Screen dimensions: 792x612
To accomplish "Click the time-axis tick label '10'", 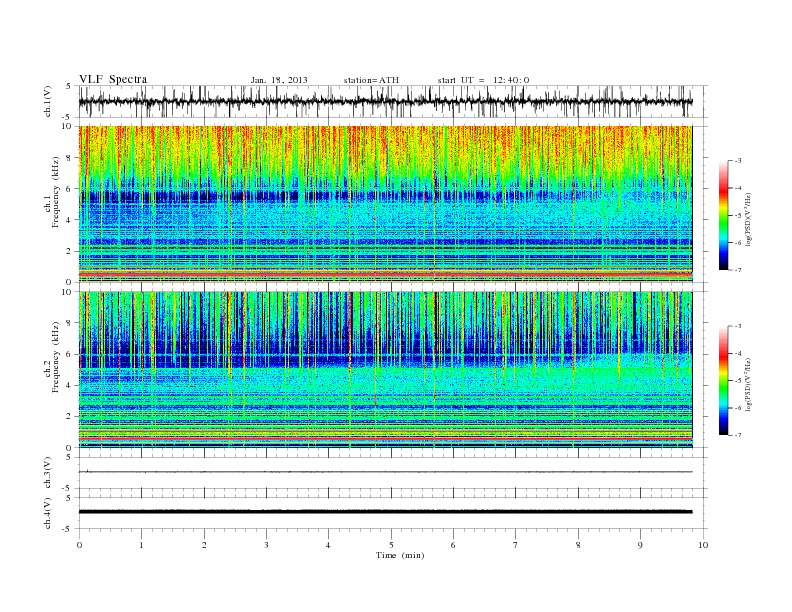I will (x=703, y=545).
